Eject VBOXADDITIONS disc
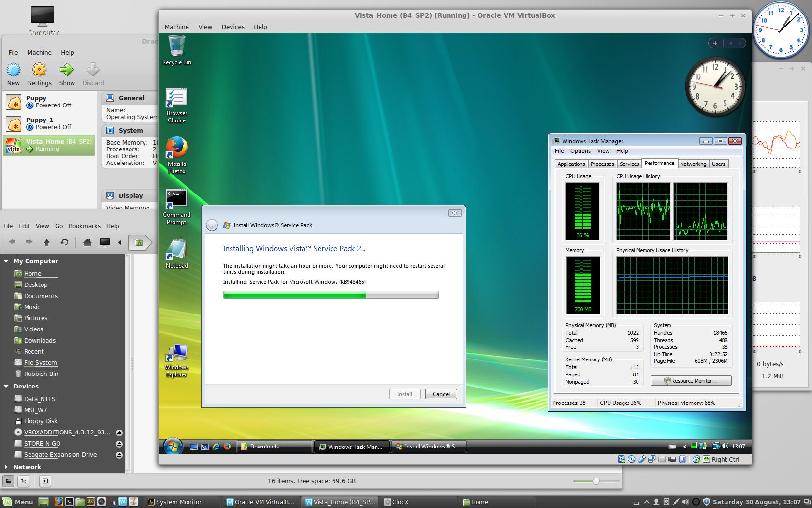This screenshot has width=812, height=508. pos(119,433)
